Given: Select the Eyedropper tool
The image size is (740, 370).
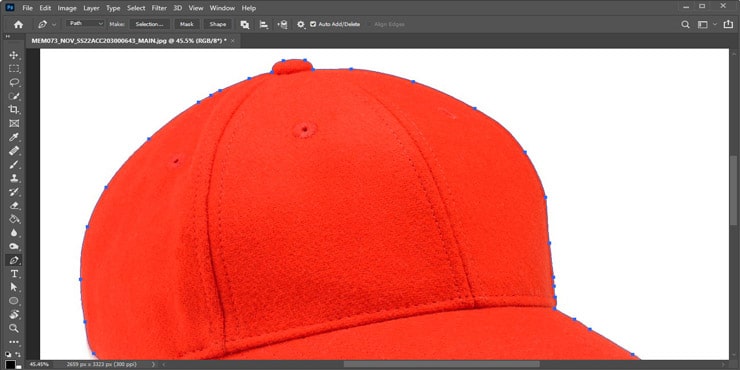Looking at the screenshot, I should click(14, 137).
